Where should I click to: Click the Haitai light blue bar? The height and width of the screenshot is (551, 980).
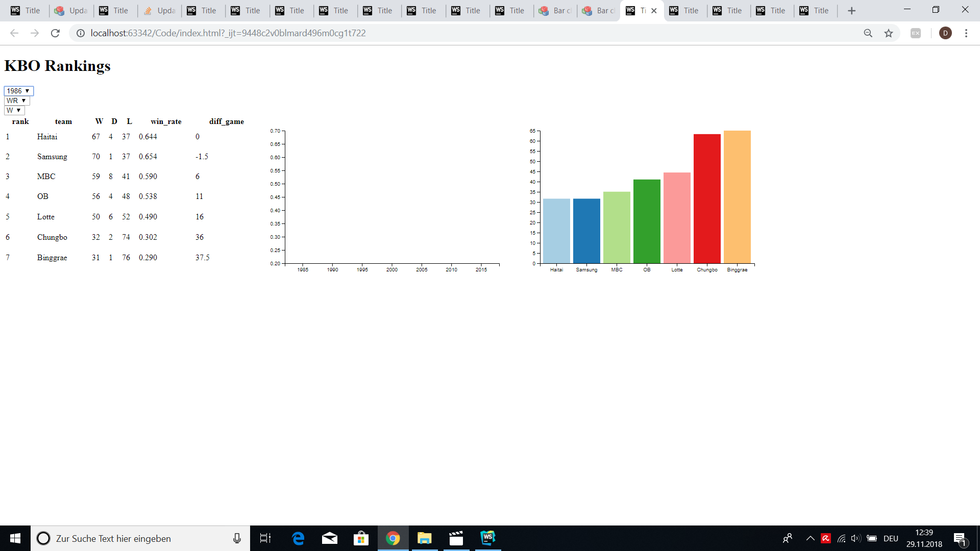[x=556, y=231]
